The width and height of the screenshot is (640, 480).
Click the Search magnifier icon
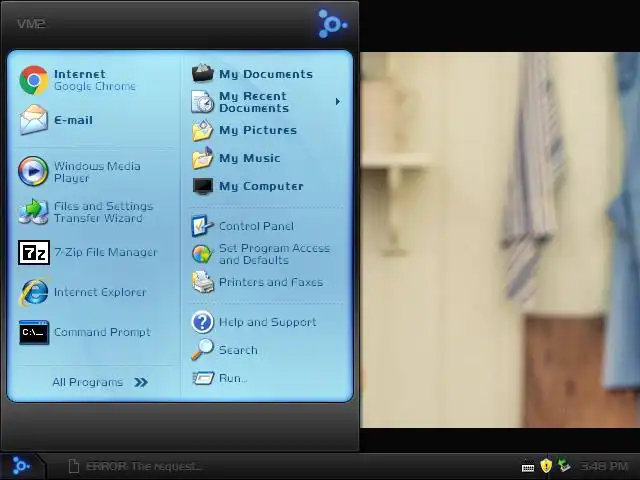(x=202, y=349)
